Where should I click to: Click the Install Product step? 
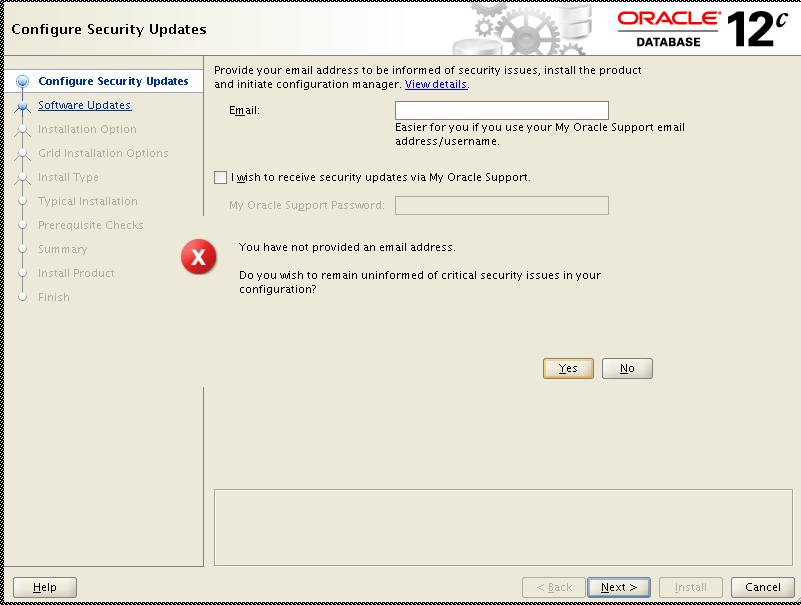[76, 273]
